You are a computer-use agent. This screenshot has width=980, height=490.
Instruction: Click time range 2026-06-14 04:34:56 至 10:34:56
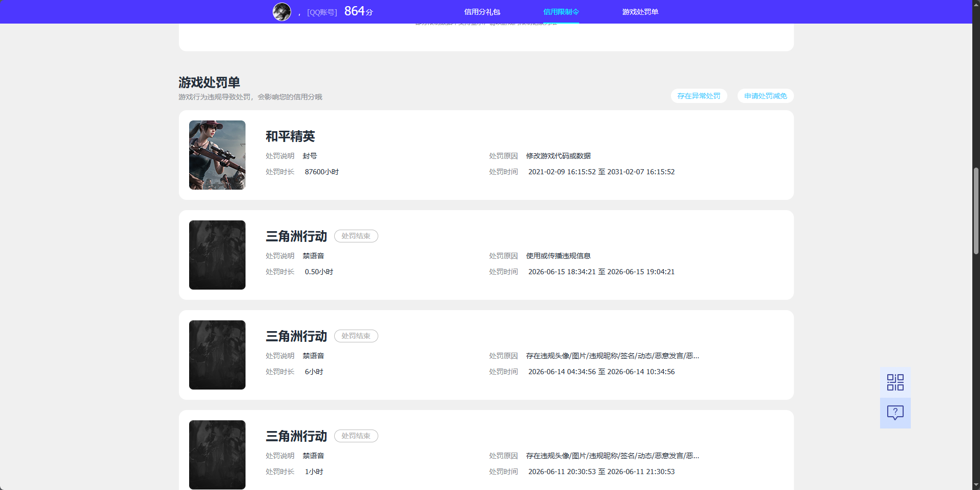(x=601, y=372)
